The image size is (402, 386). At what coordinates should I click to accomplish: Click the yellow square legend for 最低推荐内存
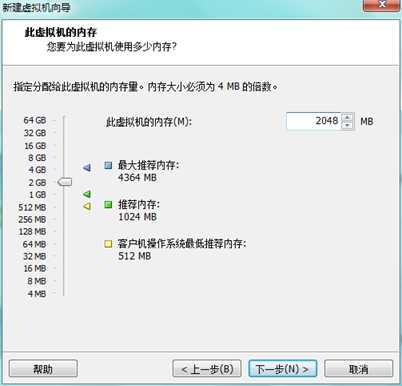108,244
